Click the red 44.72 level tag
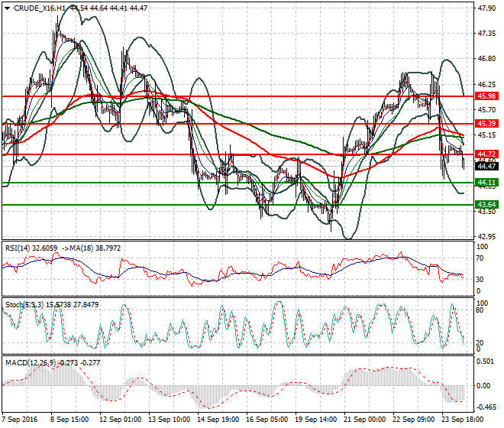Image resolution: width=504 pixels, height=428 pixels. (x=486, y=154)
